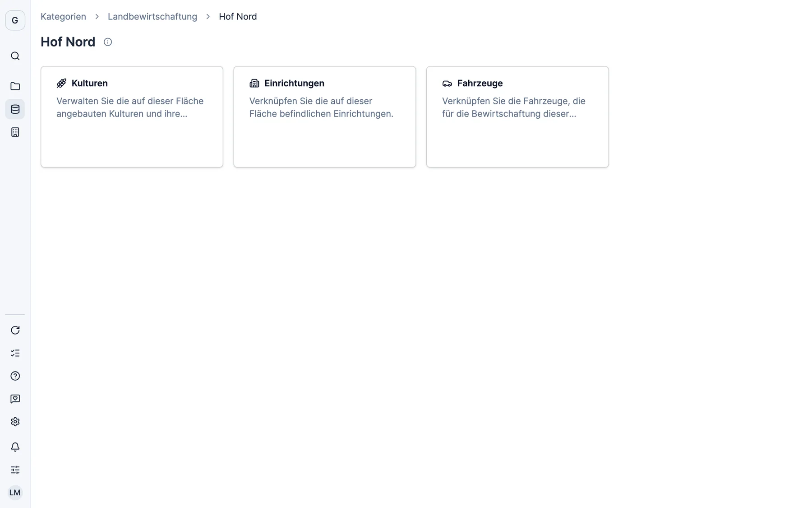Click the Hof Nord page heading
Screen dimensions: 812x508
pos(68,42)
